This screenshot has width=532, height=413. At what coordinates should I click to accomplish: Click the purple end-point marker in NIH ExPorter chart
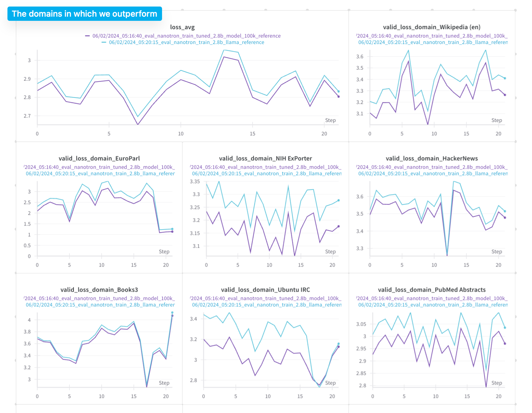coord(339,226)
